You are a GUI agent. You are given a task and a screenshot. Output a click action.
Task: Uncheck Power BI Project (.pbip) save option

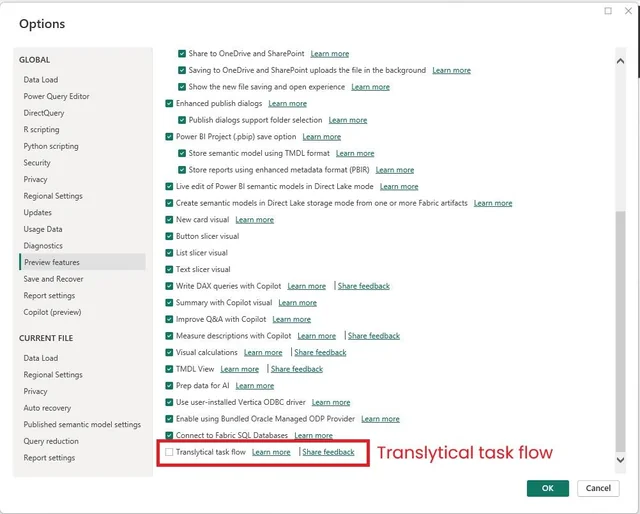coord(169,136)
